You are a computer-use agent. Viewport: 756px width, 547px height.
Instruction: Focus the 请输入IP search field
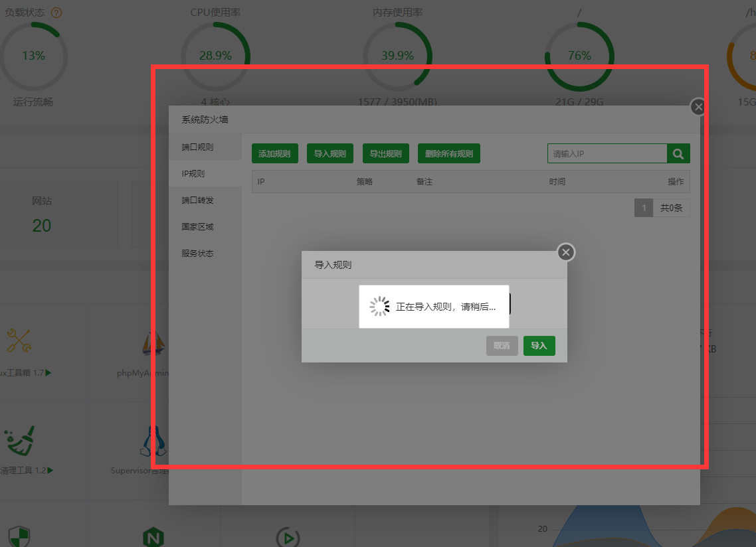[x=607, y=153]
